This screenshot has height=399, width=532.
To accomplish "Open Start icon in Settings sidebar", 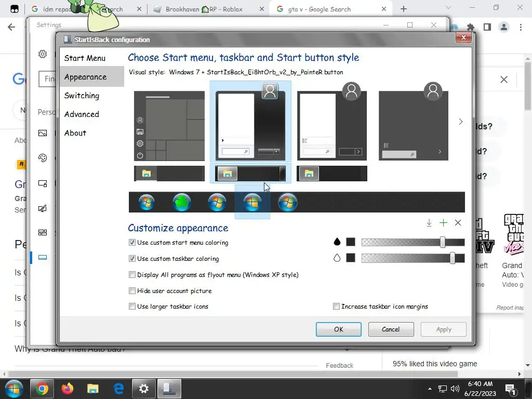I will pyautogui.click(x=43, y=232).
